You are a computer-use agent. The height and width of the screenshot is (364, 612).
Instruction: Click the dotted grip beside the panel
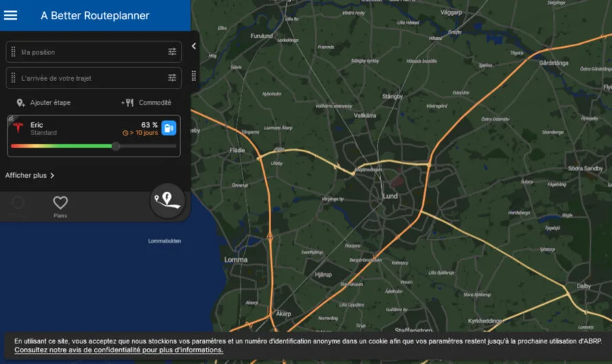click(194, 76)
